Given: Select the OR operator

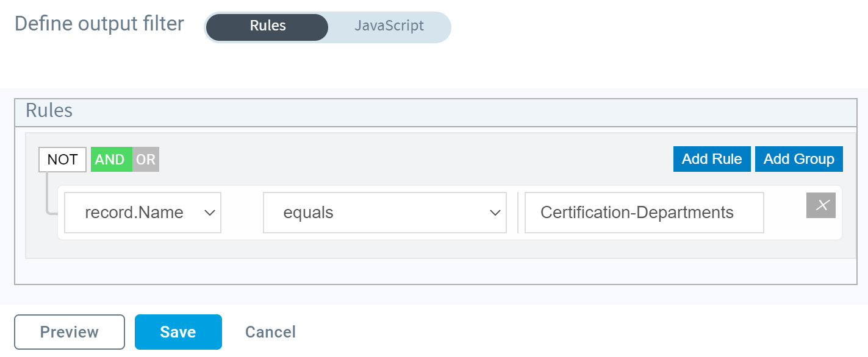Looking at the screenshot, I should (x=146, y=160).
